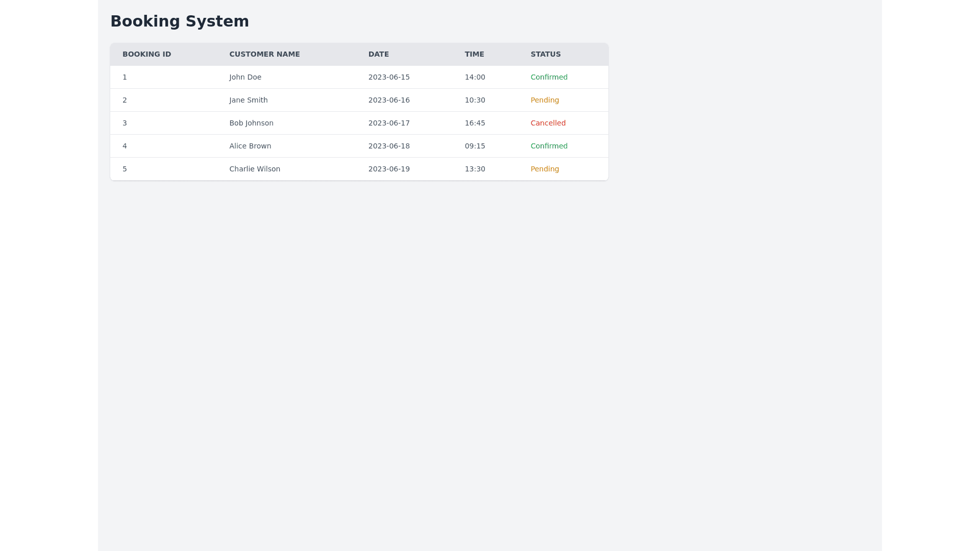This screenshot has height=551, width=980.
Task: Click the 13:30 time cell
Action: pos(475,169)
